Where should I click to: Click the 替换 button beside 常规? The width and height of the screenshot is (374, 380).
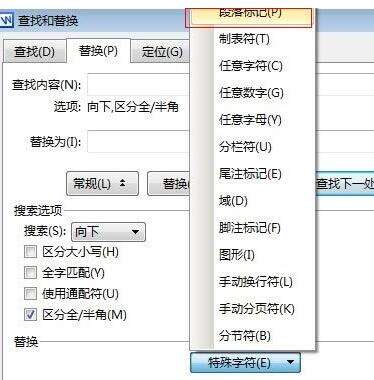(169, 183)
